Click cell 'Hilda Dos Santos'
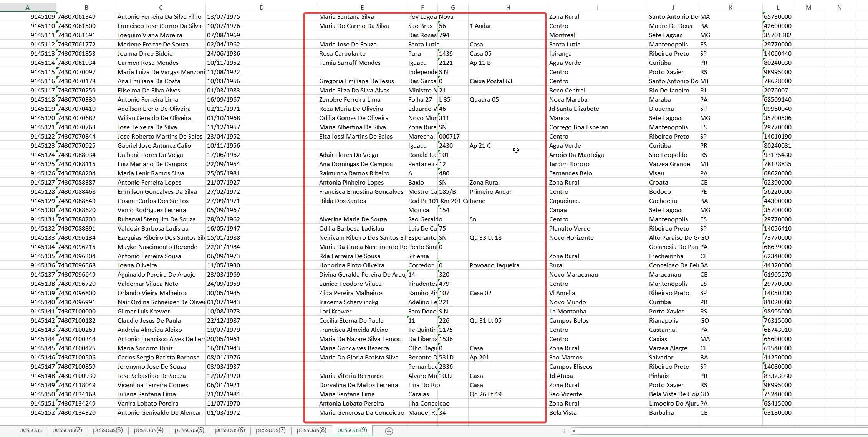Viewport: 868px width, 437px height. click(x=362, y=201)
